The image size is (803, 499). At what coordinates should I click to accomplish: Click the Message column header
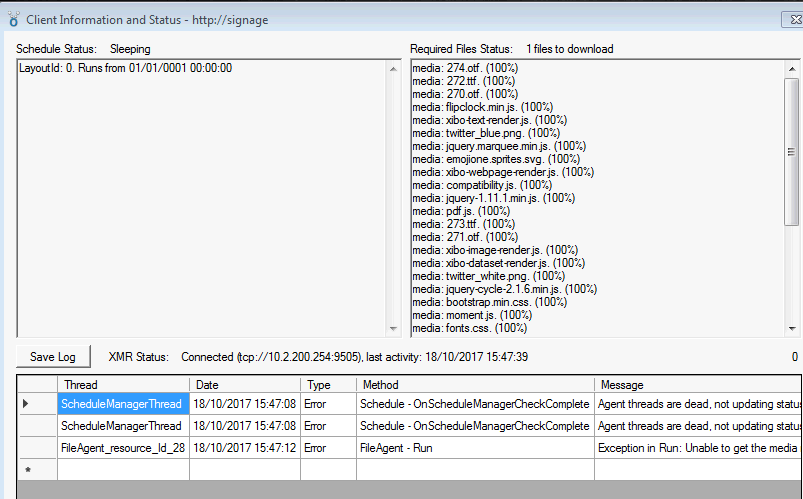[697, 384]
